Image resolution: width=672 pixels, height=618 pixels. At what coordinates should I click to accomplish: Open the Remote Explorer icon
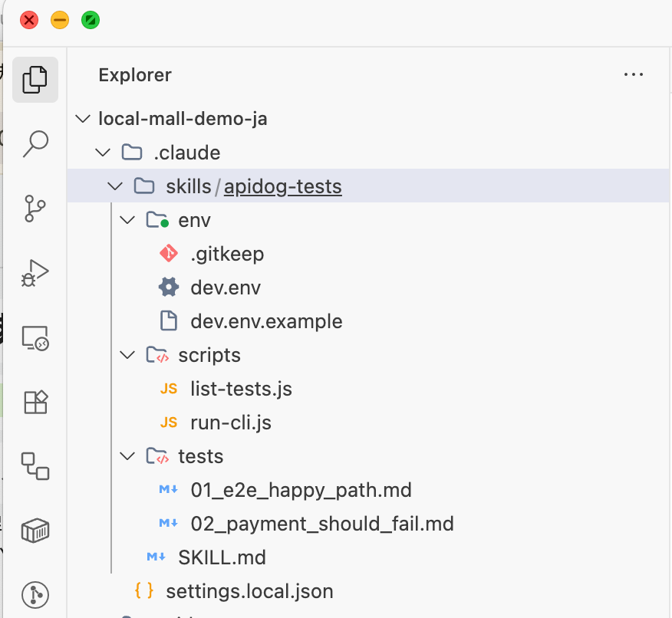tap(35, 338)
